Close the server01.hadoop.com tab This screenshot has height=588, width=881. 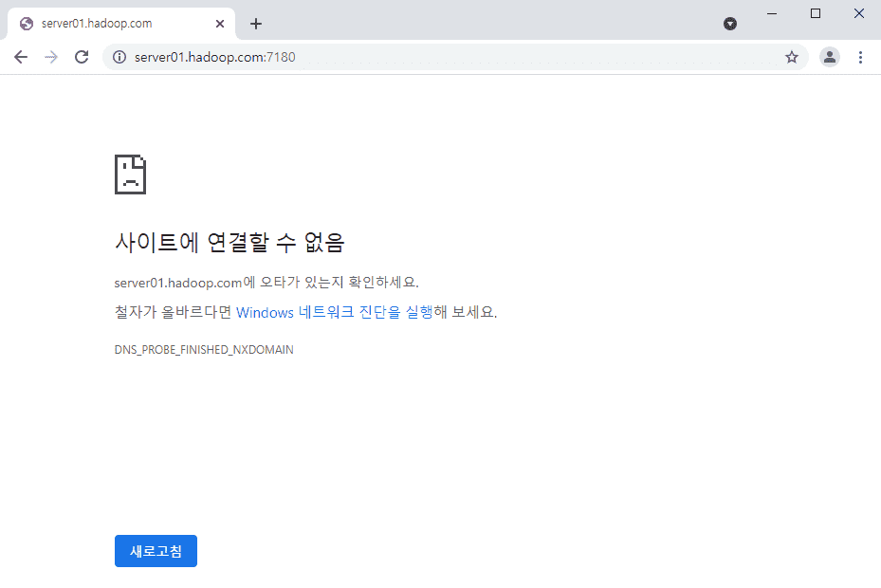point(220,24)
